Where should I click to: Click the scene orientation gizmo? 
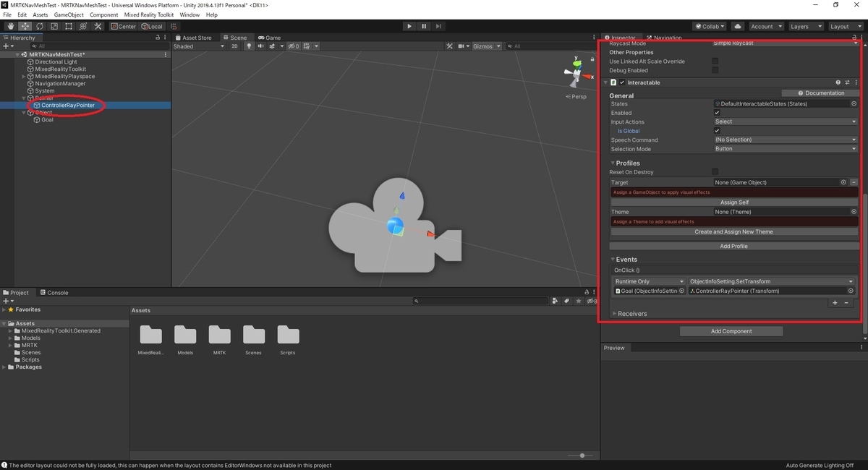tap(577, 74)
